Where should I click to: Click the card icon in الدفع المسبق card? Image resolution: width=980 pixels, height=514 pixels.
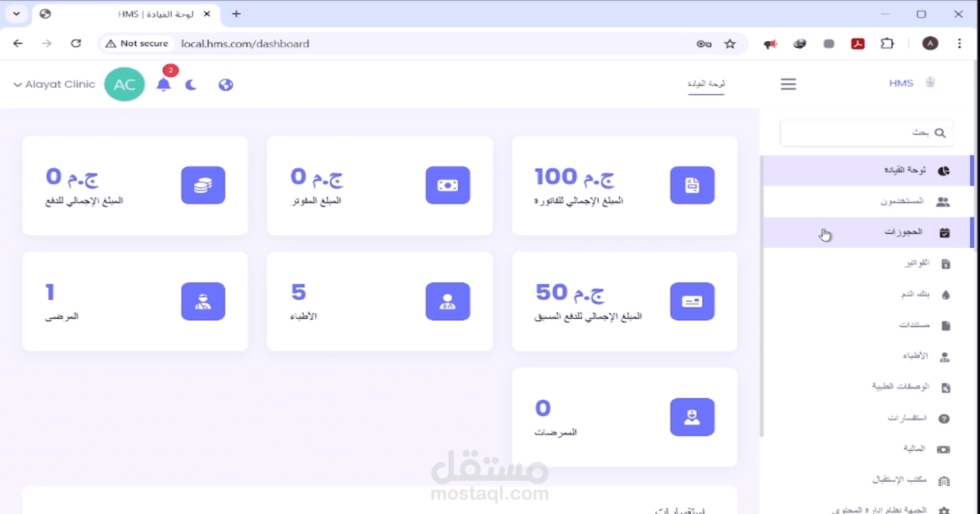point(692,301)
